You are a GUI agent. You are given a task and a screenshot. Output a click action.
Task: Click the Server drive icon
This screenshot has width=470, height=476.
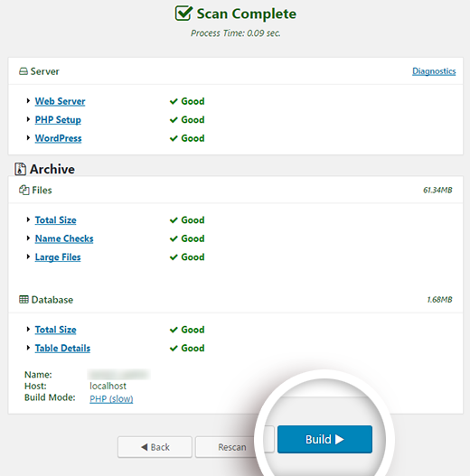(x=23, y=71)
